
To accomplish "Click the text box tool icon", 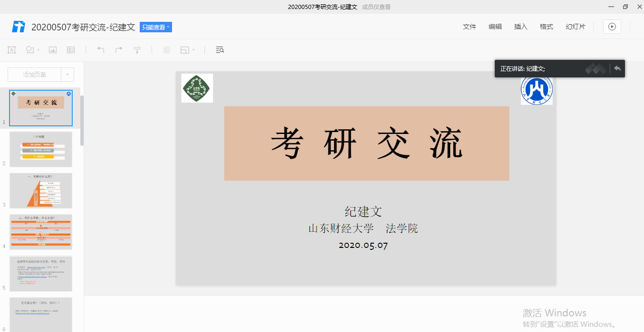I will tap(12, 50).
